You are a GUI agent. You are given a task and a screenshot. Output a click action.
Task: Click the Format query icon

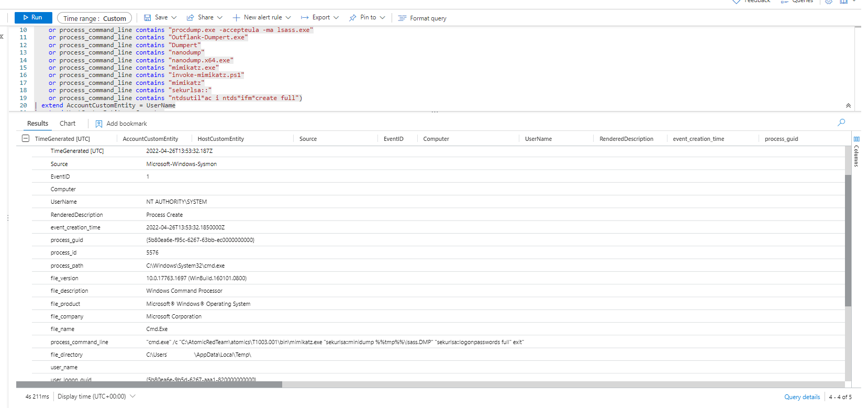[x=402, y=18]
